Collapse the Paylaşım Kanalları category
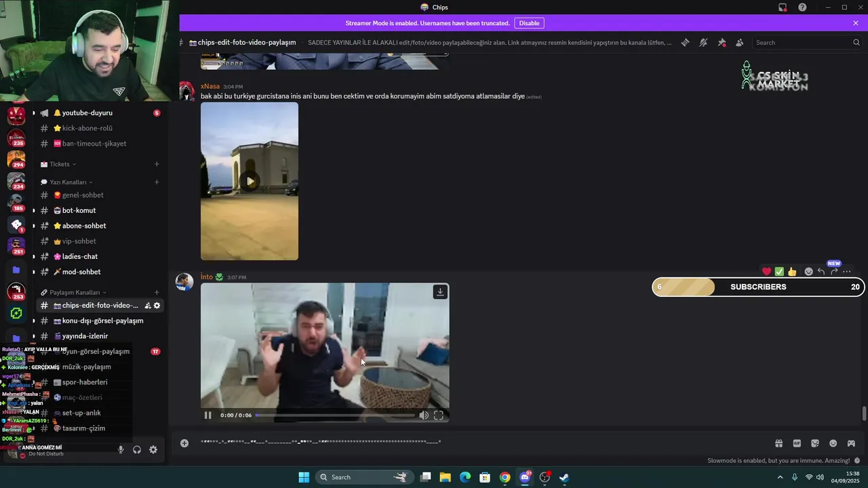Image resolution: width=868 pixels, height=488 pixels. 73,292
